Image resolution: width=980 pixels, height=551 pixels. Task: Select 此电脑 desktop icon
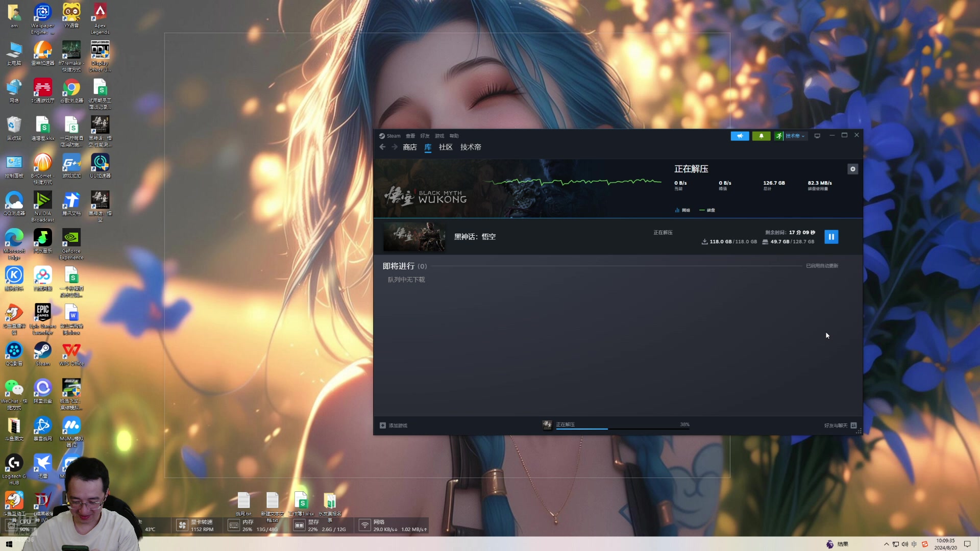(14, 54)
